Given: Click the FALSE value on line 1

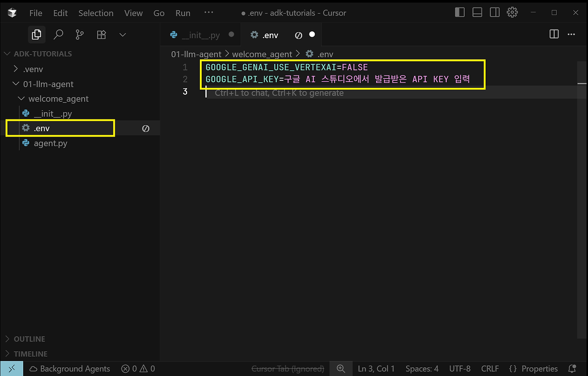Looking at the screenshot, I should 355,67.
